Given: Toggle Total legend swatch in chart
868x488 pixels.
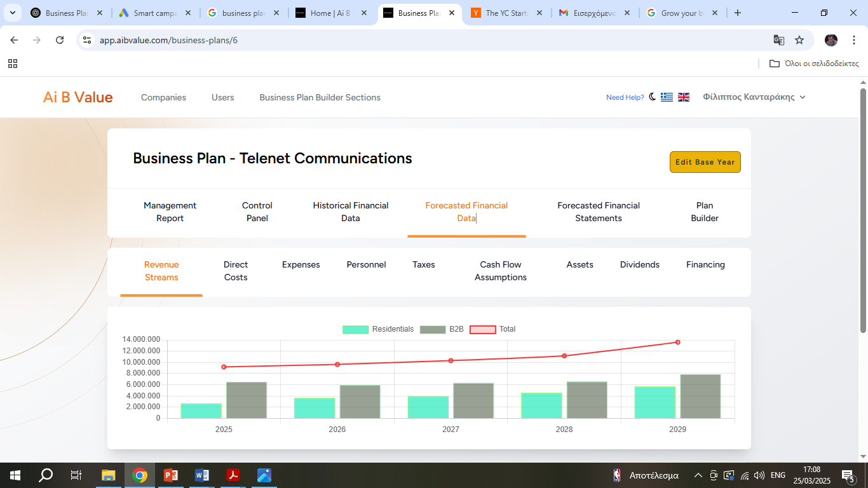Looking at the screenshot, I should [482, 329].
